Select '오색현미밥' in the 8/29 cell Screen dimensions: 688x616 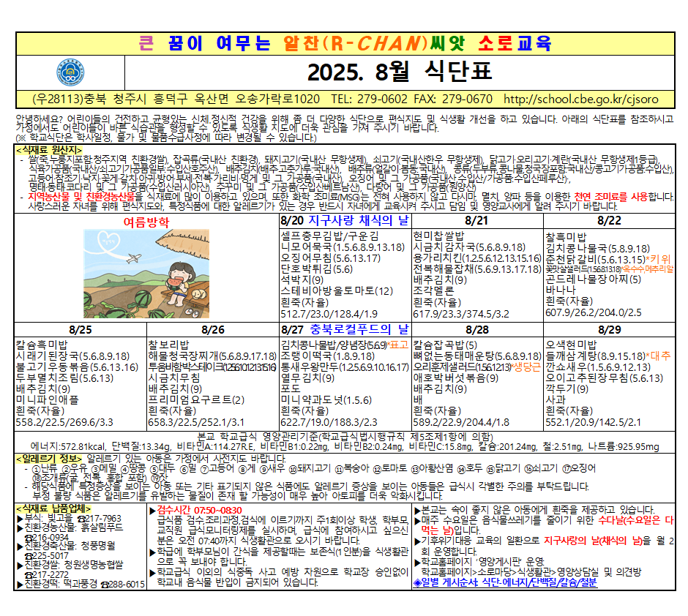(572, 345)
